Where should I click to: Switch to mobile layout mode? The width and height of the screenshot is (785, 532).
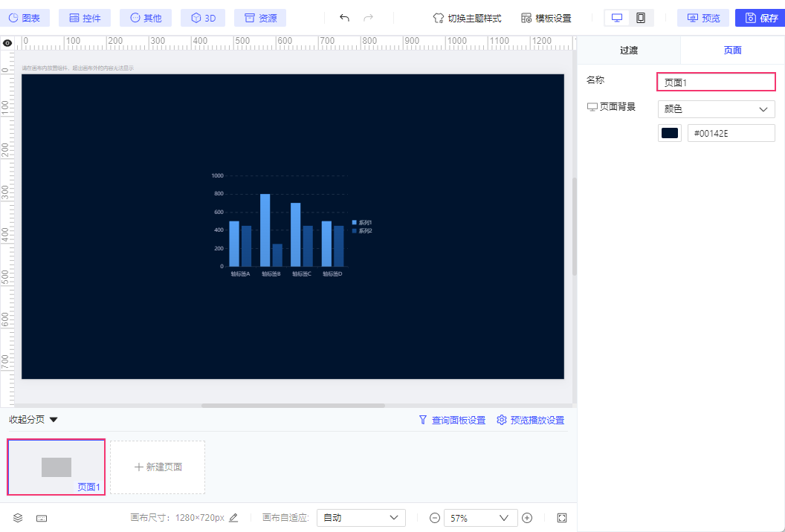641,18
